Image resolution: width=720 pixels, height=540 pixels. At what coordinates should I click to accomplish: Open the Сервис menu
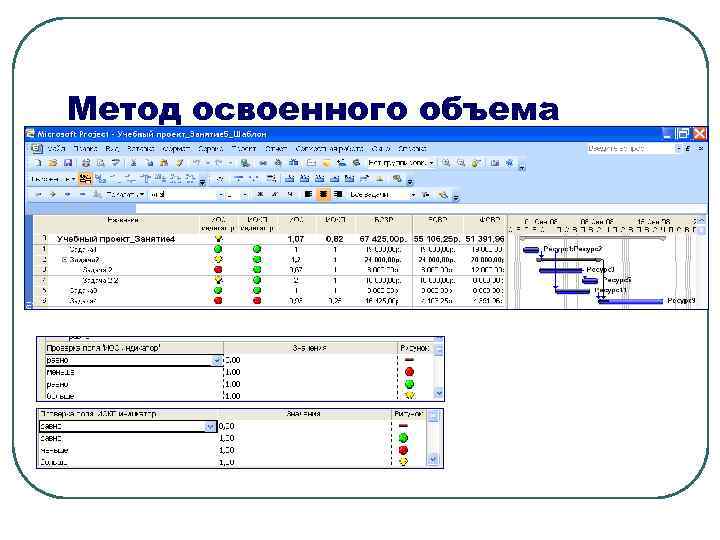[210, 148]
